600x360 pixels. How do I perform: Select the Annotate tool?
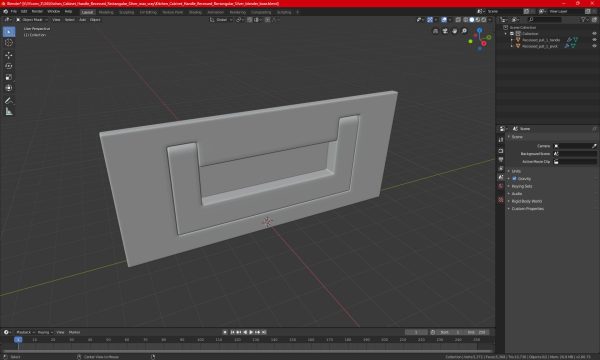pos(9,101)
